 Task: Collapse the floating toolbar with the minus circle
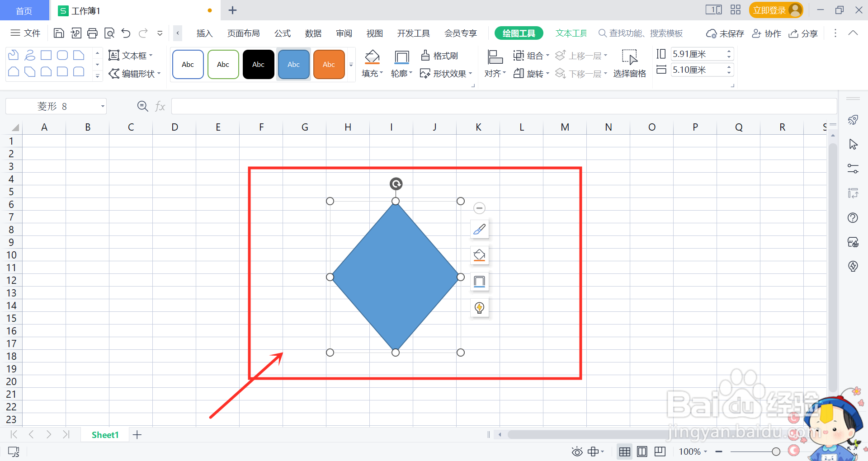[479, 208]
